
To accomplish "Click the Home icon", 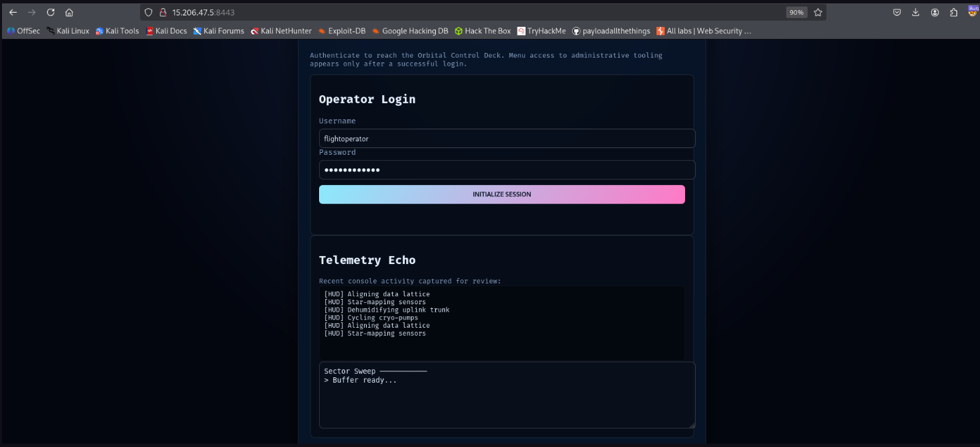I will click(x=68, y=11).
